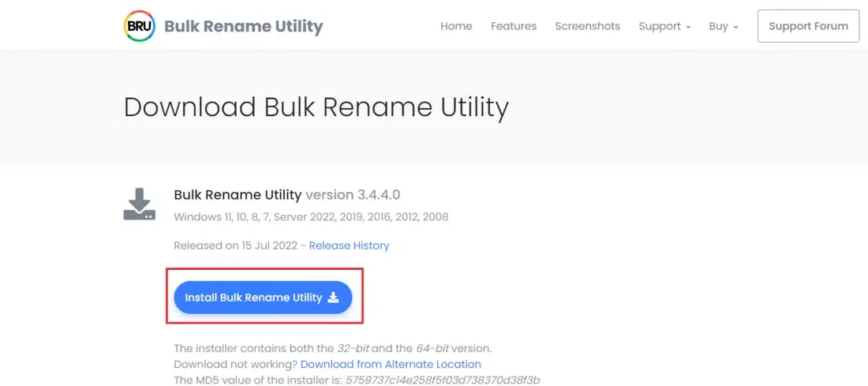This screenshot has width=868, height=386.
Task: Open the Support Forum button
Action: pos(808,26)
